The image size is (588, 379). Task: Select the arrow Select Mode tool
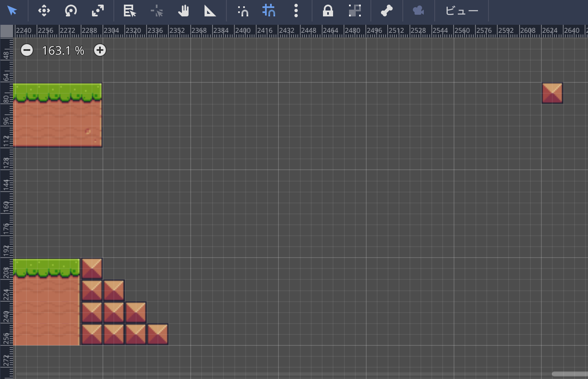tap(12, 11)
